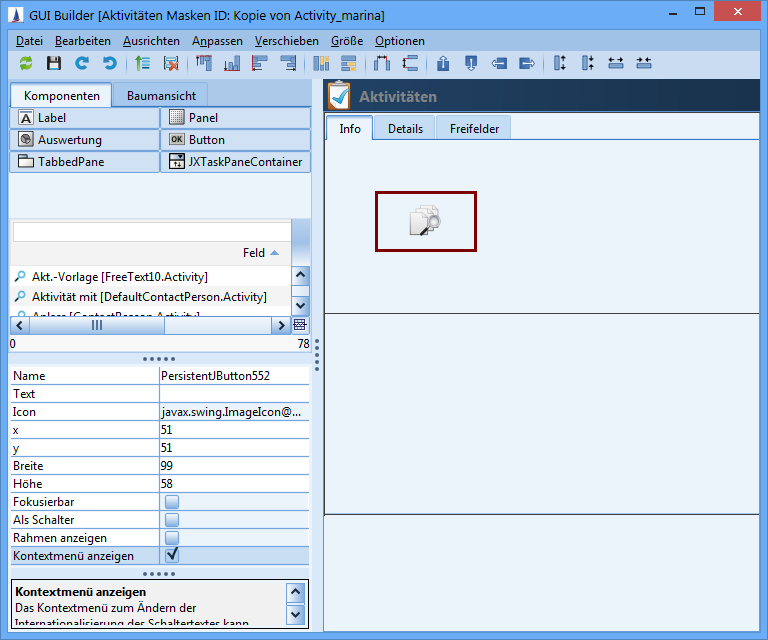Click the redo arrow icon

coord(82,63)
